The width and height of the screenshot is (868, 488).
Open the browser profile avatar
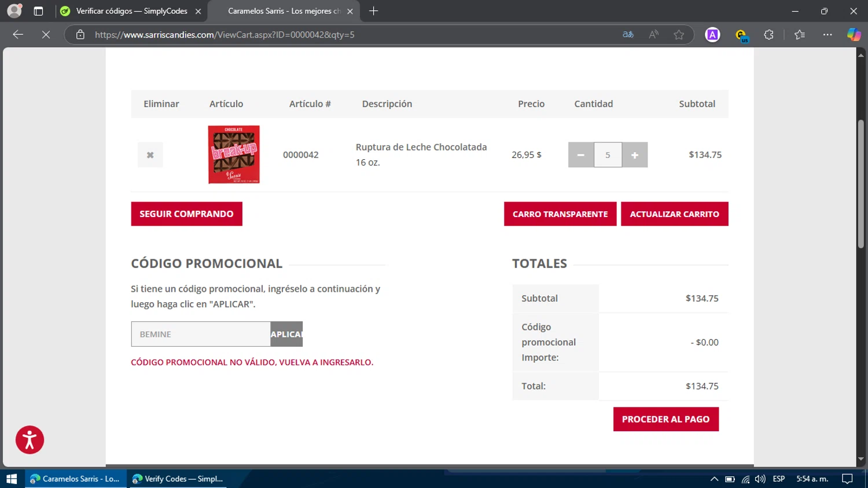[14, 11]
